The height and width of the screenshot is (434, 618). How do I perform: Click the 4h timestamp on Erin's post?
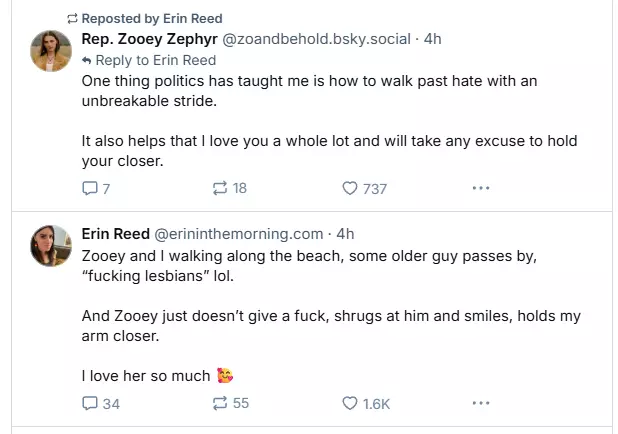[x=345, y=234]
